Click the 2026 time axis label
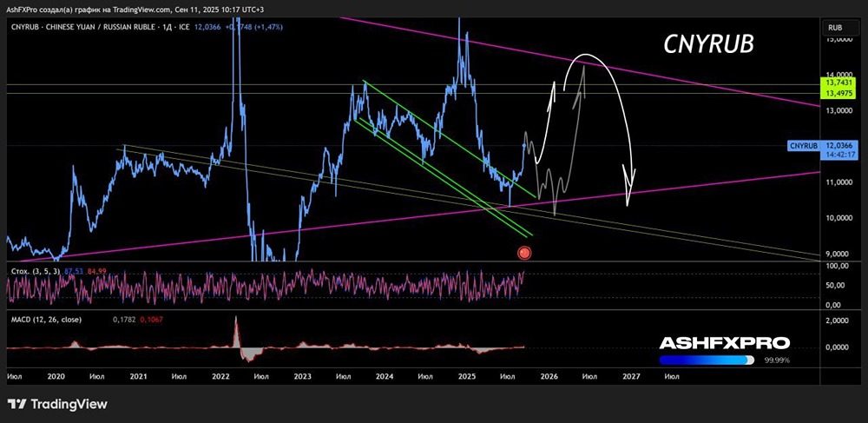Viewport: 868px width, 423px height. click(549, 376)
